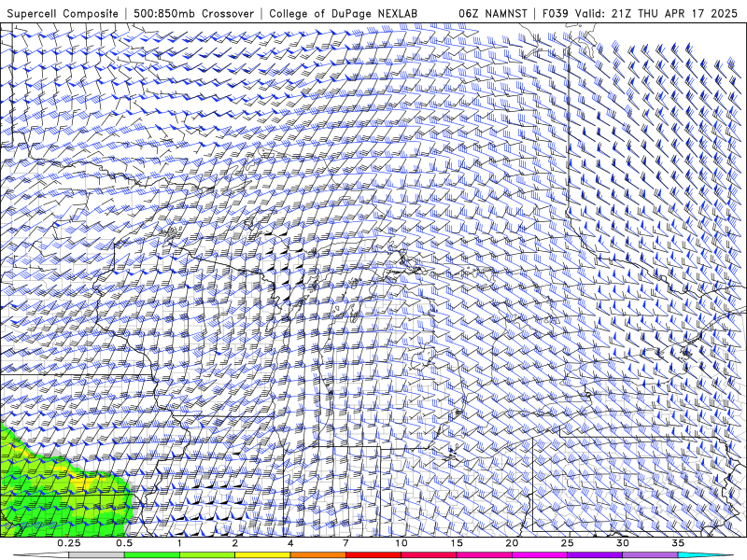Image resolution: width=747 pixels, height=560 pixels.
Task: Click the "4" legend value
Action: pos(290,543)
